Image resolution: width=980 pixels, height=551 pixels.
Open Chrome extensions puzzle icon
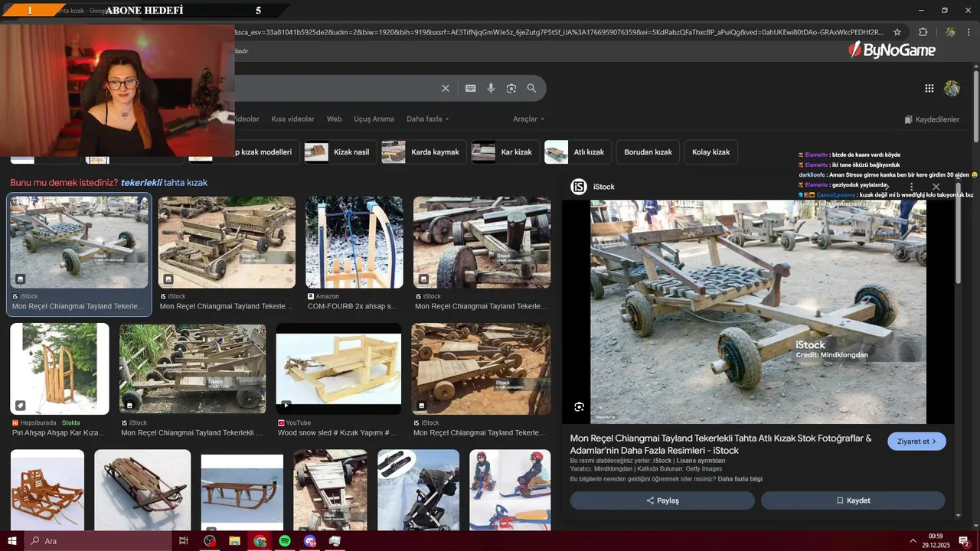(x=923, y=32)
